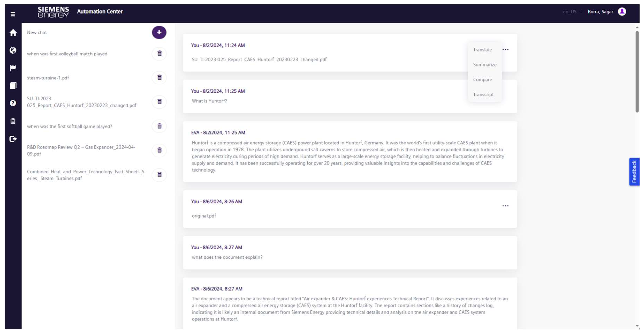644x335 pixels.
Task: Remove the Combined_Heat_and_Power chat via trash icon
Action: [x=159, y=175]
